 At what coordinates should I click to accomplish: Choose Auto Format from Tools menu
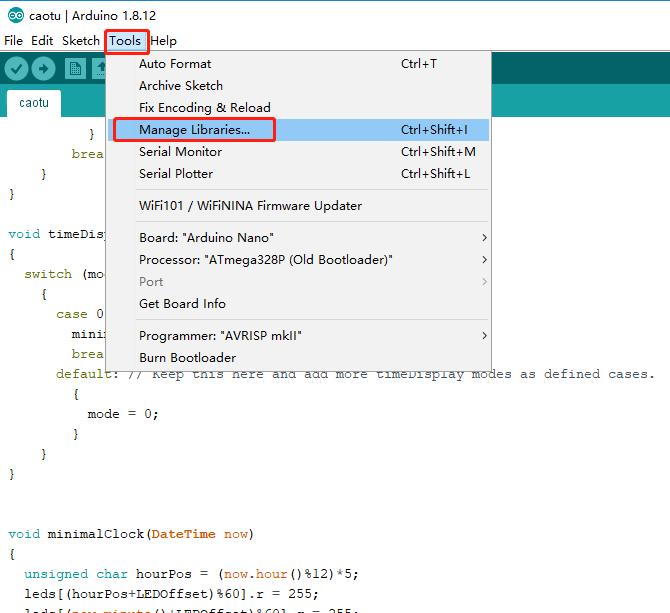click(x=298, y=64)
